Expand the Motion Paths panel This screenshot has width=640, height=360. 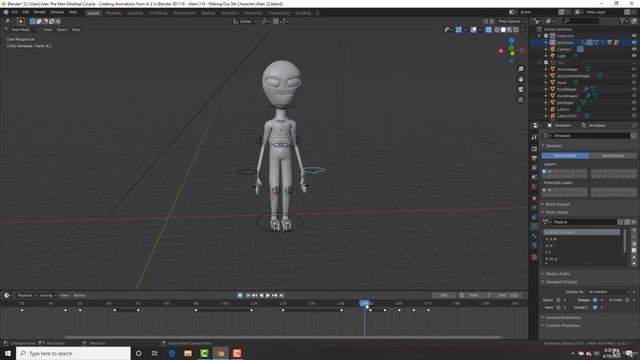[558, 274]
